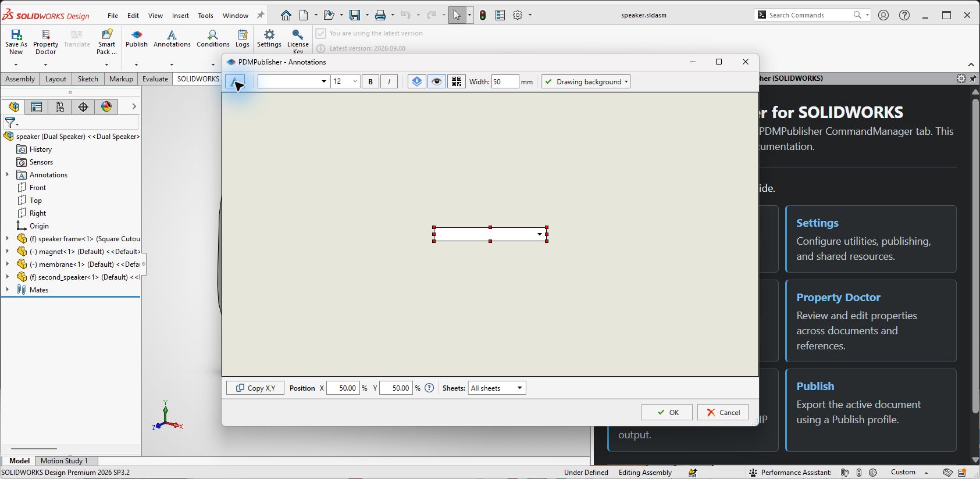Viewport: 980px width, 479px height.
Task: Click the Search Commands box
Action: click(812, 15)
